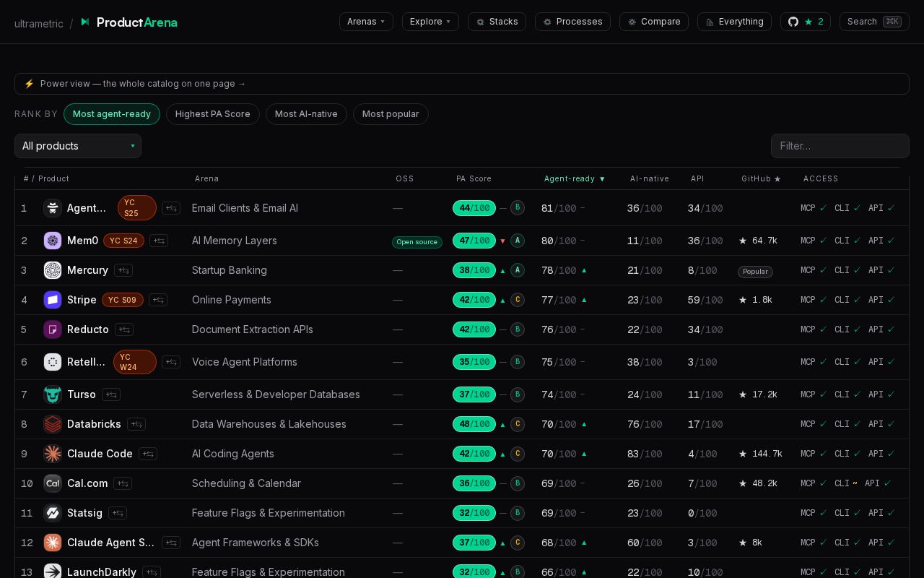Image resolution: width=924 pixels, height=578 pixels.
Task: Click "Voice Agent Platforms" arena text
Action: [245, 362]
